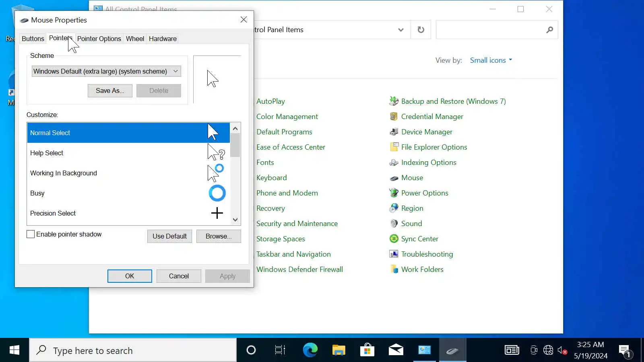Screen dimensions: 644x362
Task: Open Cortana circle on the taskbar
Action: pos(251,350)
